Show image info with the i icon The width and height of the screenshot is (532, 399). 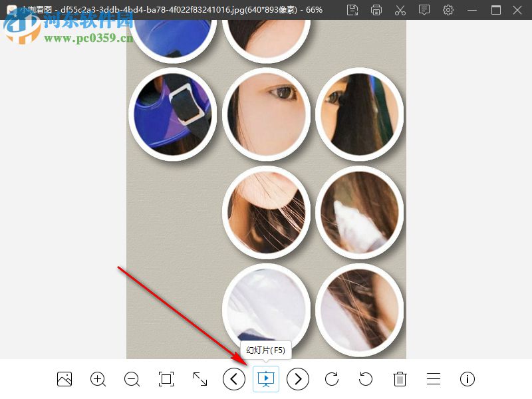tap(467, 379)
